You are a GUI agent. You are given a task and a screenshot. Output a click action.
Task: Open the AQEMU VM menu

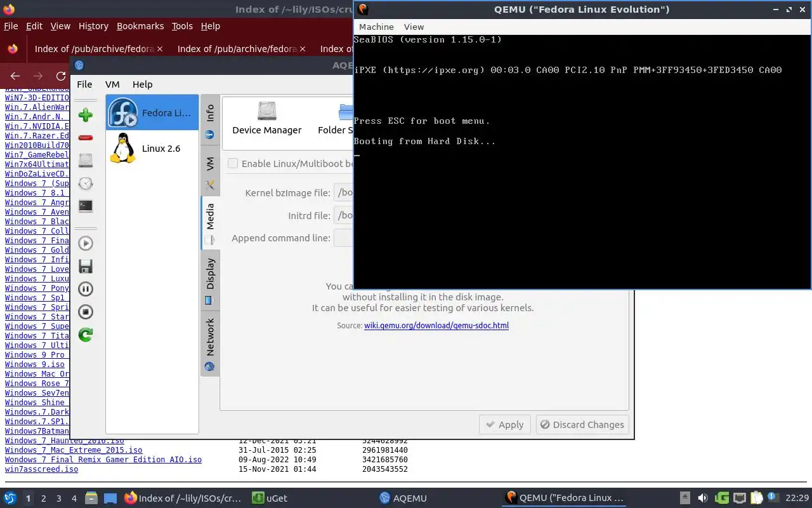click(x=112, y=84)
